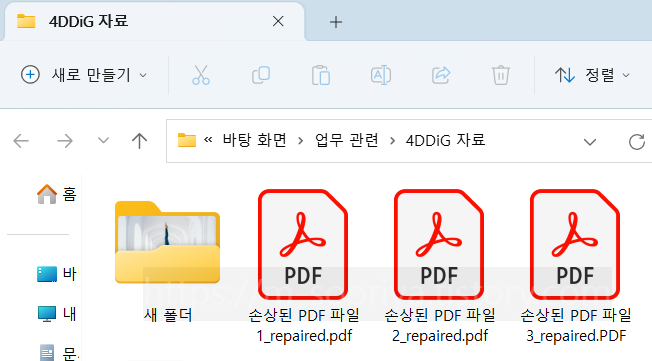
Task: Click the Cut scissors icon
Action: click(201, 75)
